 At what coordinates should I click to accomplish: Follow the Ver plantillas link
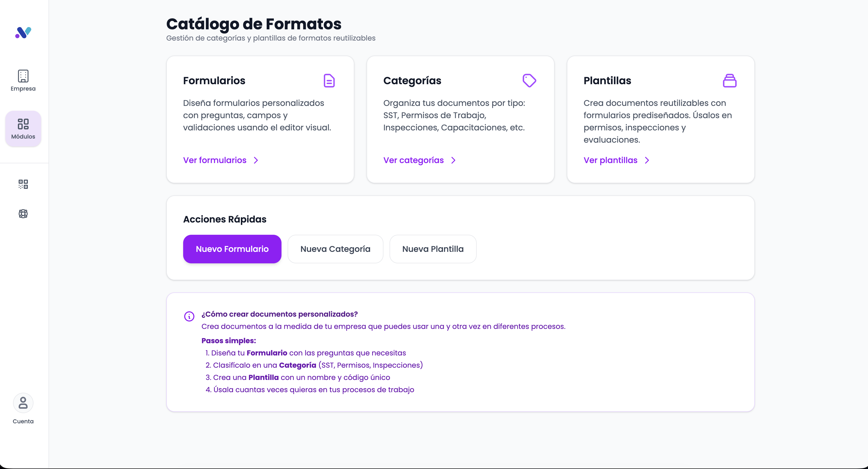point(610,160)
